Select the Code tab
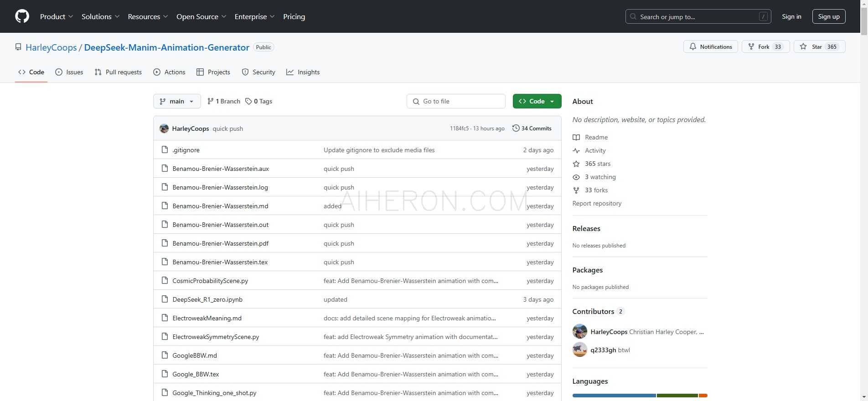 (x=31, y=72)
